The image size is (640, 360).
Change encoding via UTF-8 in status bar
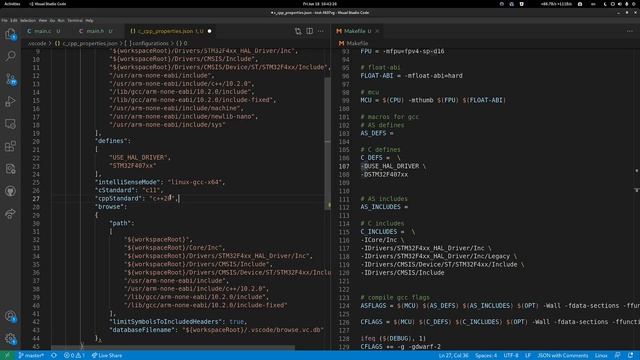[x=511, y=356]
